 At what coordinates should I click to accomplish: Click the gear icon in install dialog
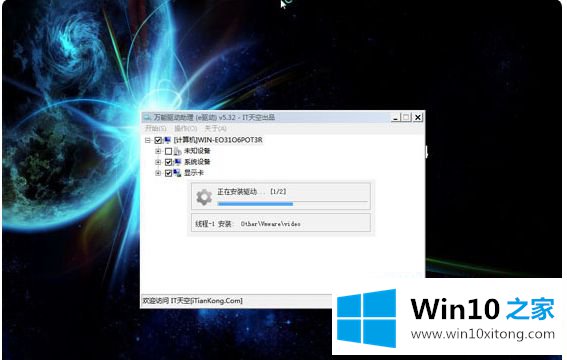click(204, 197)
